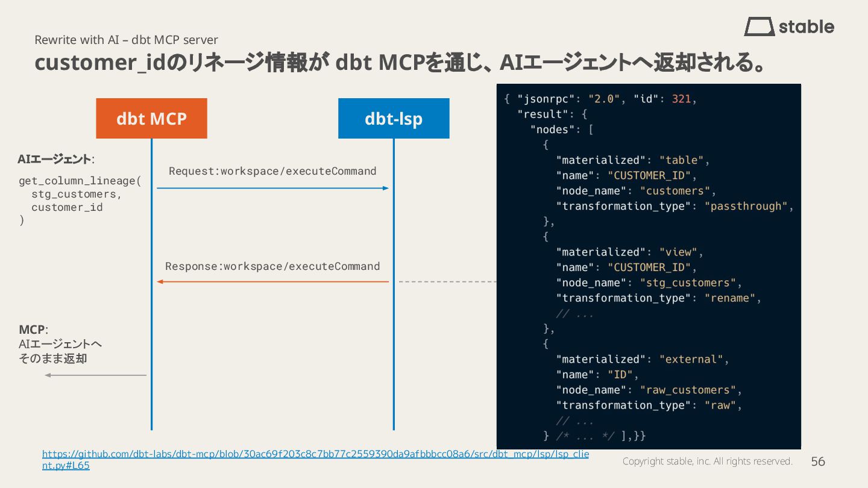Click '"materialized": "external"' code line

642,359
